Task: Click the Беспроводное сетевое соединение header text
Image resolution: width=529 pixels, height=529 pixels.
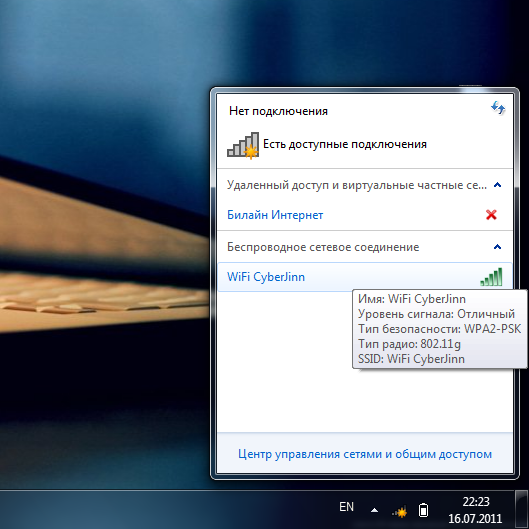Action: (x=323, y=247)
